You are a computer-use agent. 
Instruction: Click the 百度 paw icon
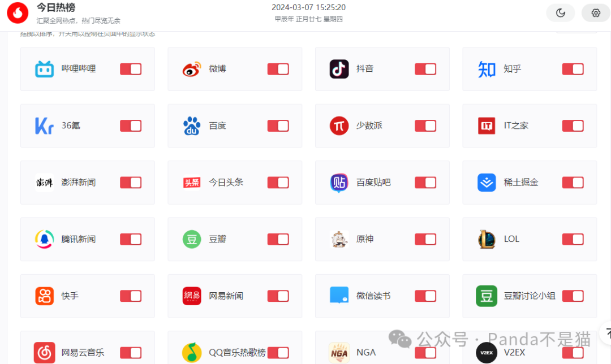(192, 125)
